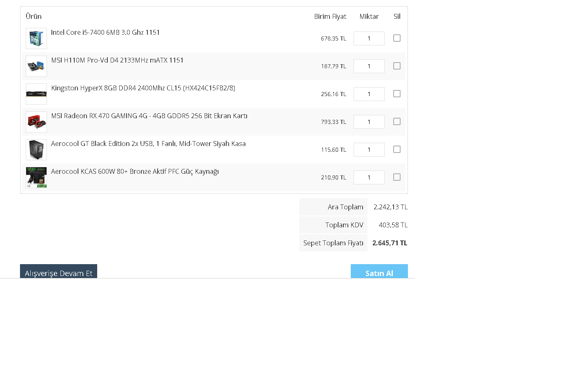Open the Kingston HyperX 8GB RAM thumbnail
Viewport: 588px width, 368px height.
(36, 94)
